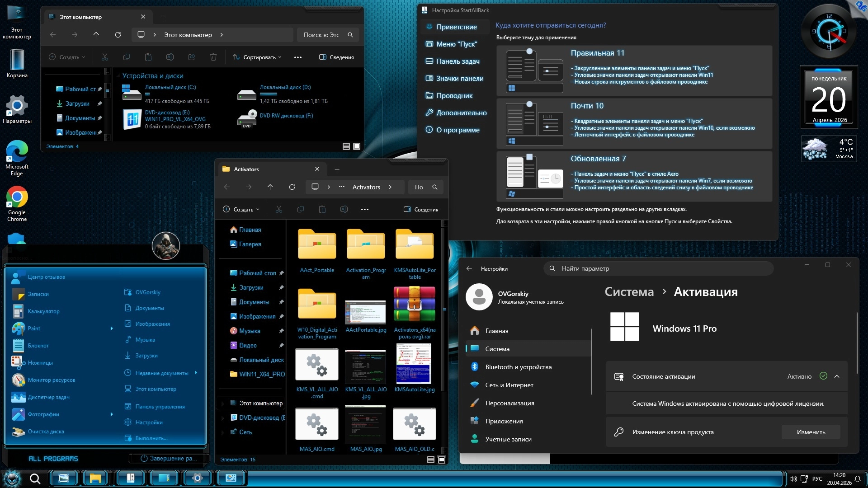Image resolution: width=868 pixels, height=488 pixels.
Task: Select Персонализация in Settings sidebar
Action: pyautogui.click(x=509, y=403)
